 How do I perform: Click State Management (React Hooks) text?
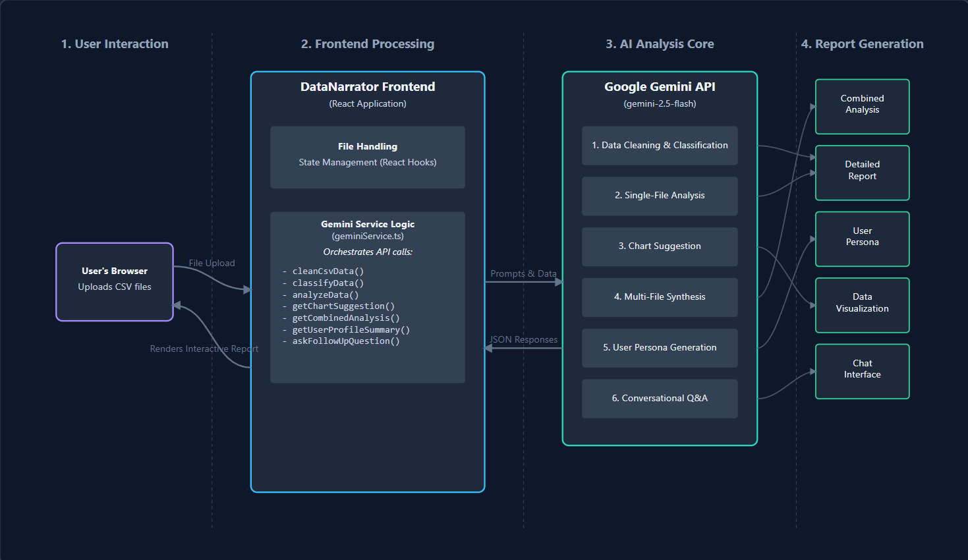(x=368, y=162)
